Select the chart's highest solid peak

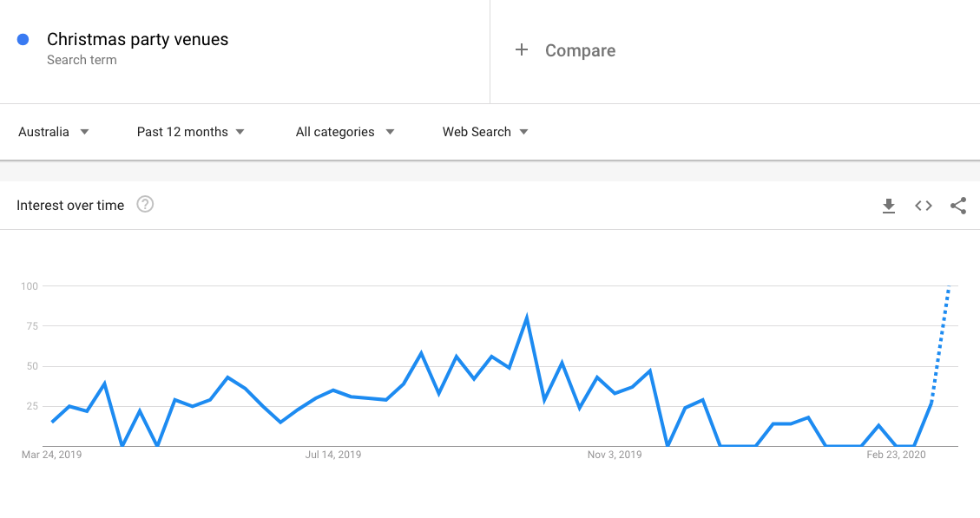(x=527, y=318)
